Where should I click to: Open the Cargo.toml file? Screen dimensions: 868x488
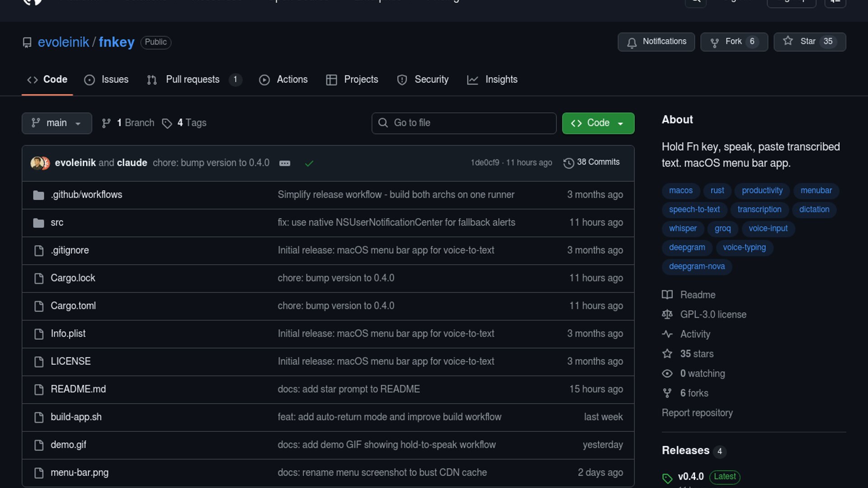click(x=73, y=306)
